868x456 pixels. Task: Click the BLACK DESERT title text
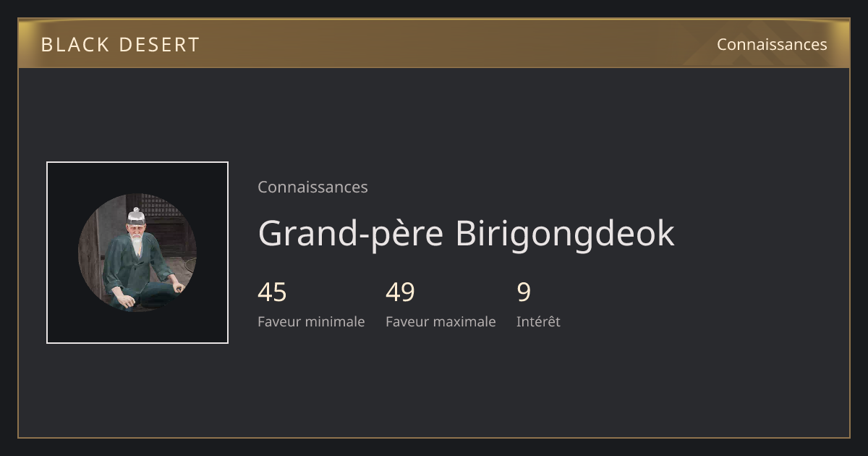coord(120,45)
